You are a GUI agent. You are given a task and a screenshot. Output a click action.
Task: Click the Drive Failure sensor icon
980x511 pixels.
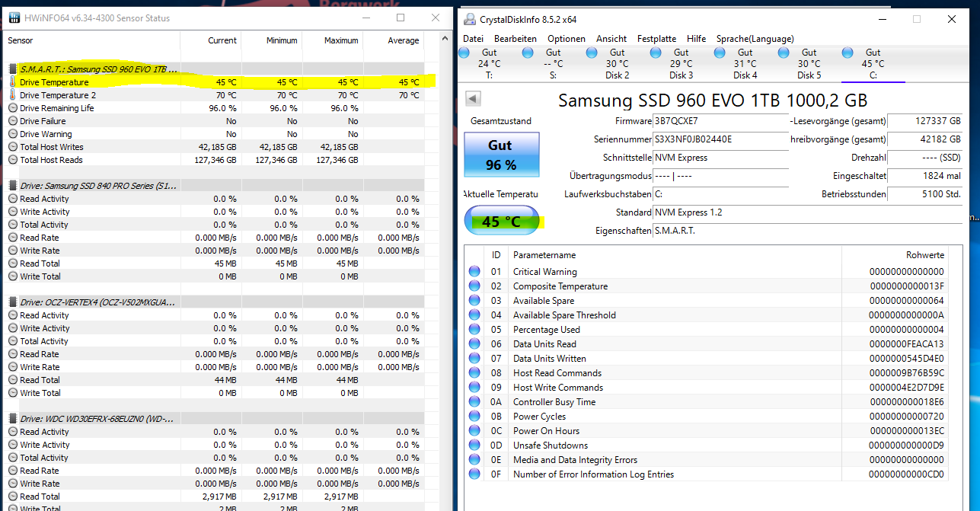click(x=13, y=121)
